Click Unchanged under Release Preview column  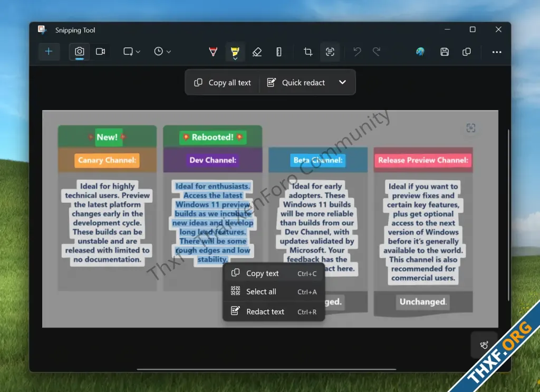coord(423,302)
